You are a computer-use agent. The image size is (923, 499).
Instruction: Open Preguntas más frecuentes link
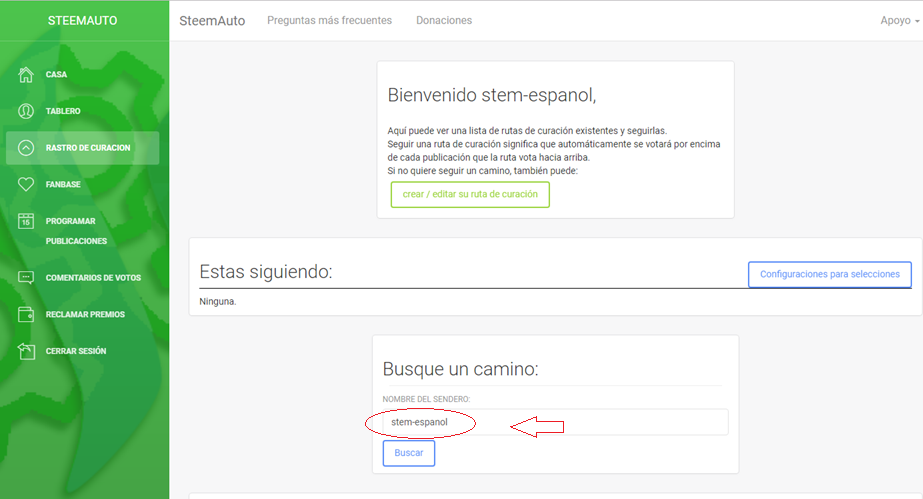330,20
